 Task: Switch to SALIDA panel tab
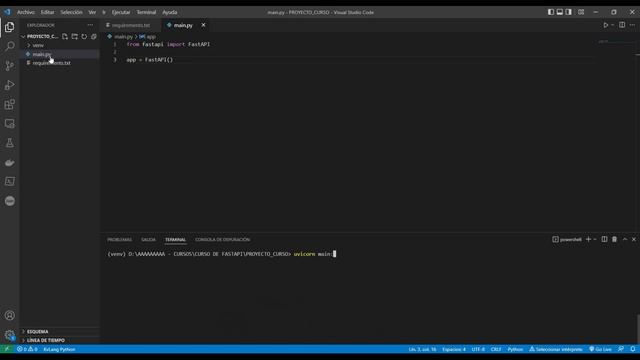click(x=148, y=240)
